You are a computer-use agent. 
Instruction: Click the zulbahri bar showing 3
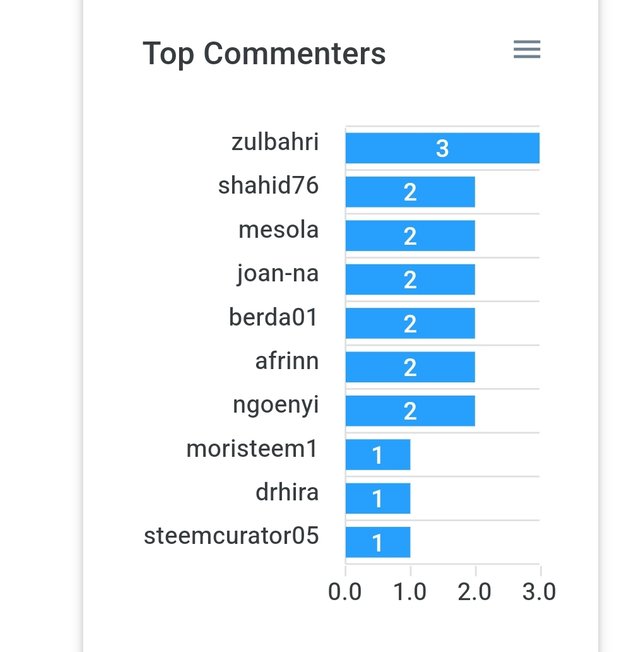pyautogui.click(x=442, y=148)
